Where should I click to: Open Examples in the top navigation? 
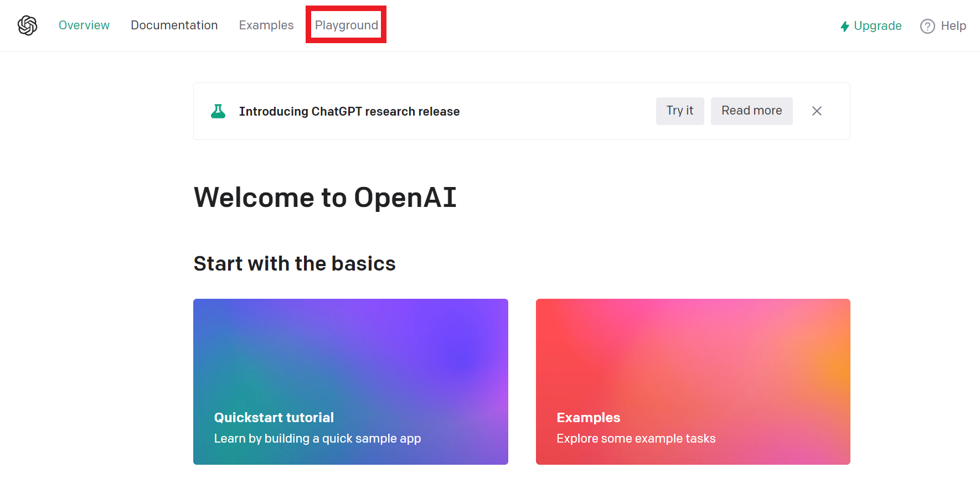(266, 25)
